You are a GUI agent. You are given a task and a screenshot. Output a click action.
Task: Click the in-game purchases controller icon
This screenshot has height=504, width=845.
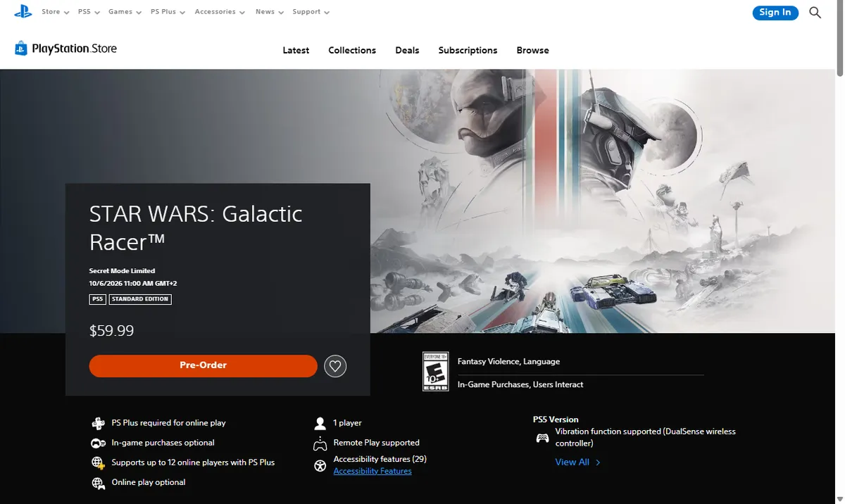pyautogui.click(x=99, y=443)
